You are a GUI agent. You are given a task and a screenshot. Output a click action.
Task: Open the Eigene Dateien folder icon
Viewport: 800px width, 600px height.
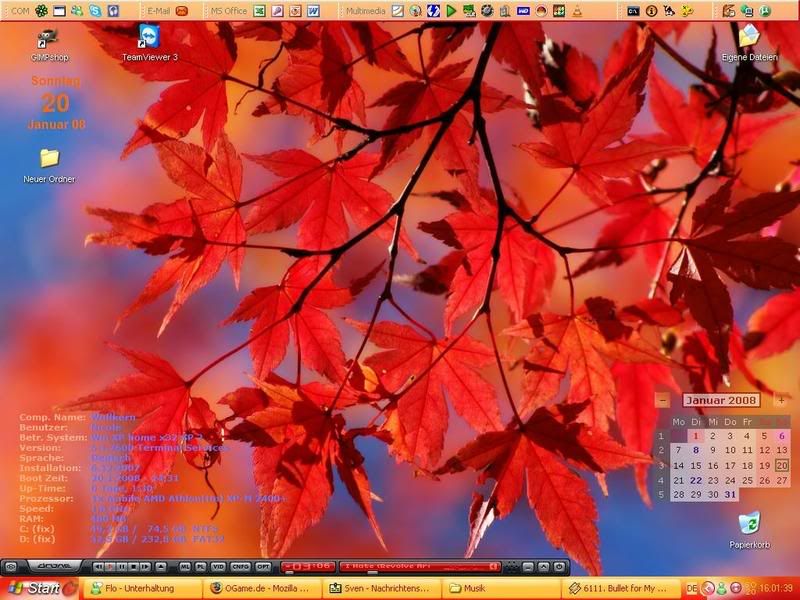(x=748, y=38)
